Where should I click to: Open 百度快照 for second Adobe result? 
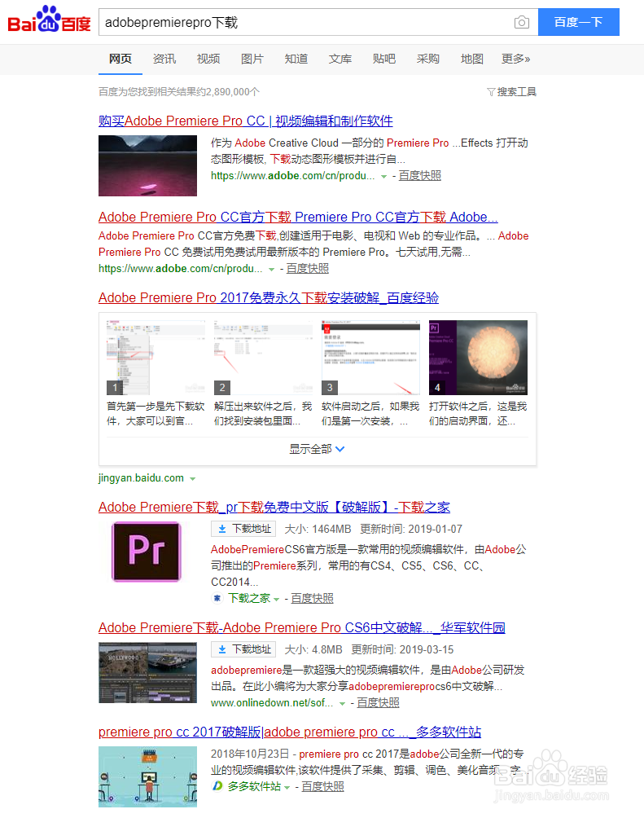tap(308, 269)
